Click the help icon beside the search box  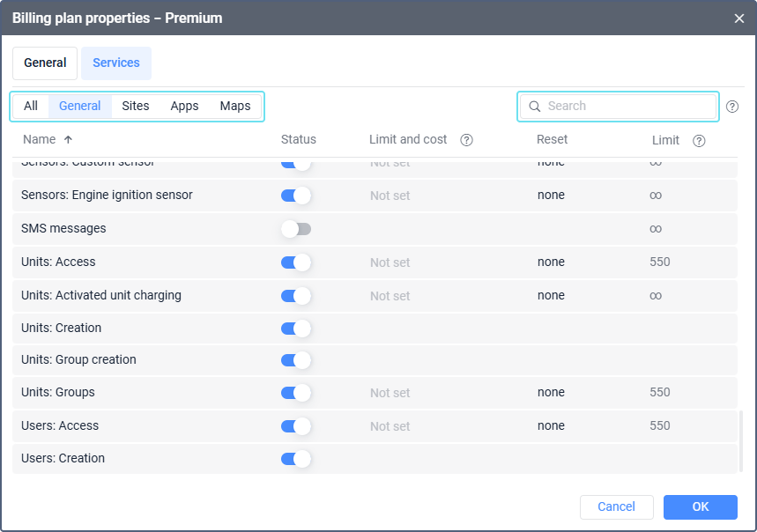coord(732,107)
